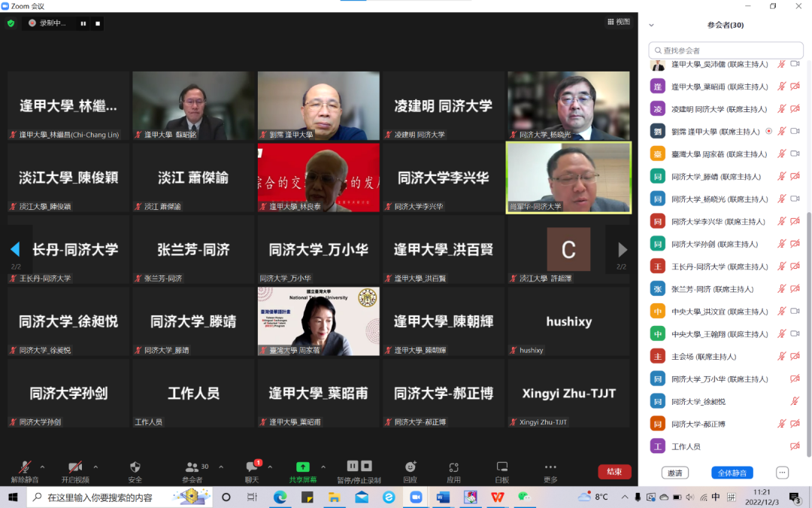This screenshot has height=508, width=812.
Task: Open Reactions (回应) smiley icon
Action: pos(410,467)
